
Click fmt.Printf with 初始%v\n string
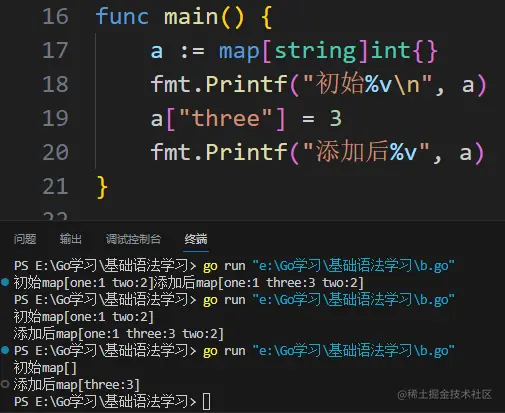[318, 84]
